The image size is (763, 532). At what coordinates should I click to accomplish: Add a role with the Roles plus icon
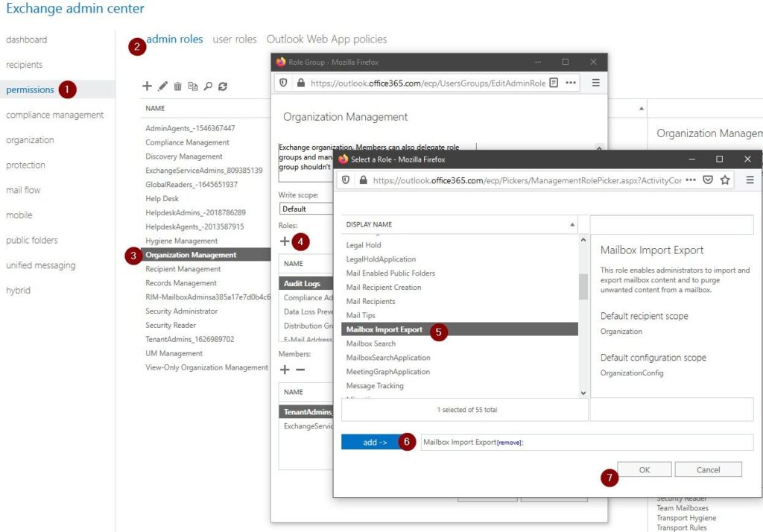[285, 241]
